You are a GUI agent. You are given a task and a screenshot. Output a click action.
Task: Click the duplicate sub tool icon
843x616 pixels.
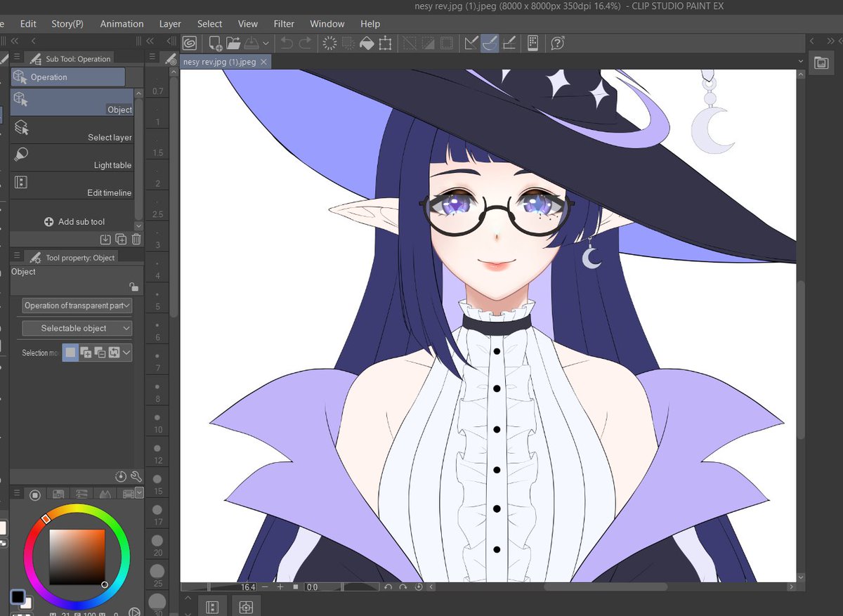tap(121, 239)
